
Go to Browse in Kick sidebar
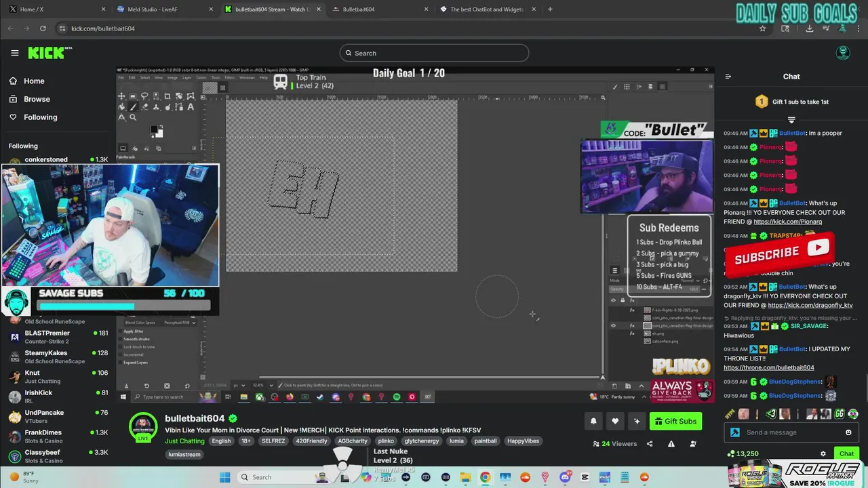point(37,99)
